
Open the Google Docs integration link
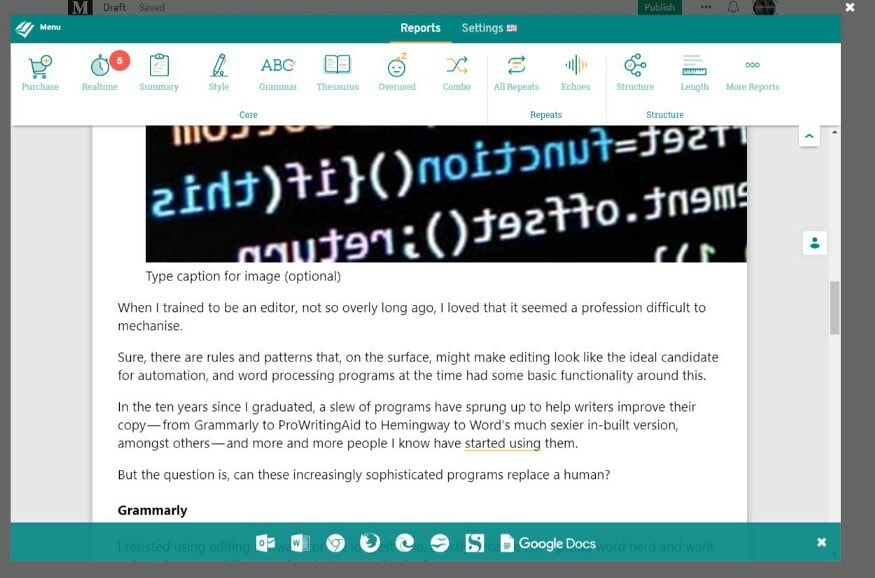point(548,543)
